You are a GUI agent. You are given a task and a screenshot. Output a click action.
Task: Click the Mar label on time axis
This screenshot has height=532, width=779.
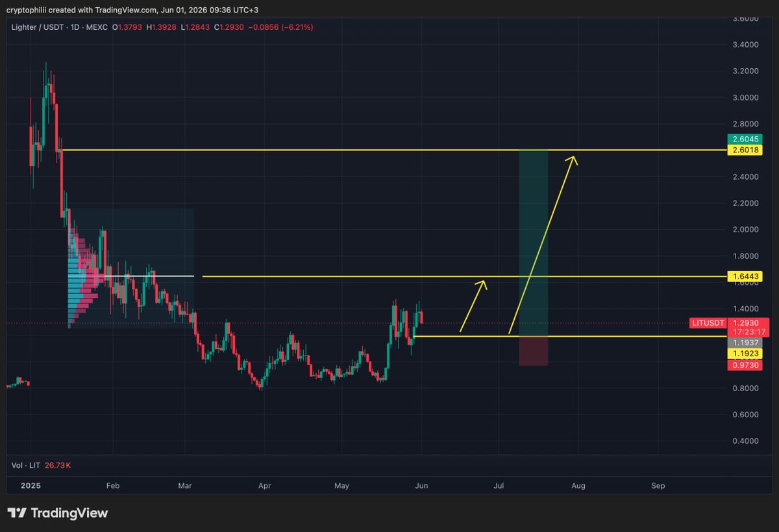click(x=185, y=485)
